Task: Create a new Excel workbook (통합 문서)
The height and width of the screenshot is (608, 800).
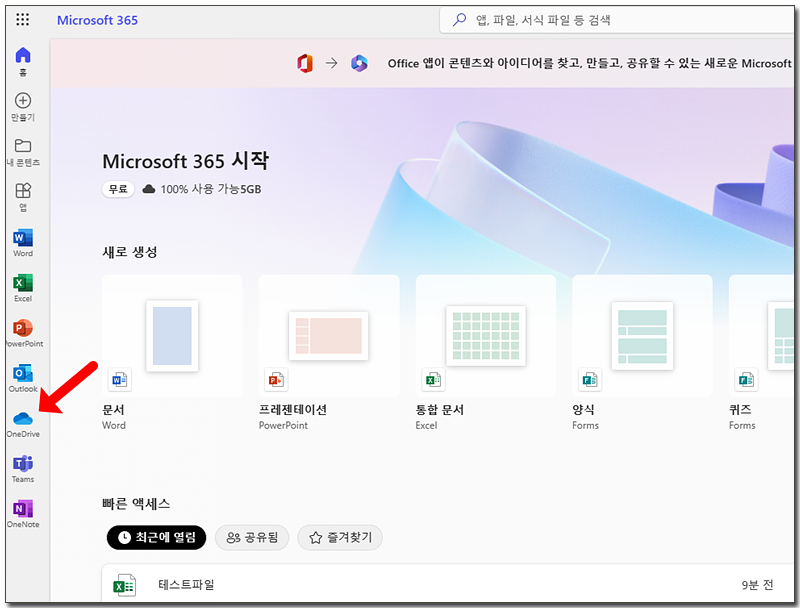Action: (x=486, y=353)
